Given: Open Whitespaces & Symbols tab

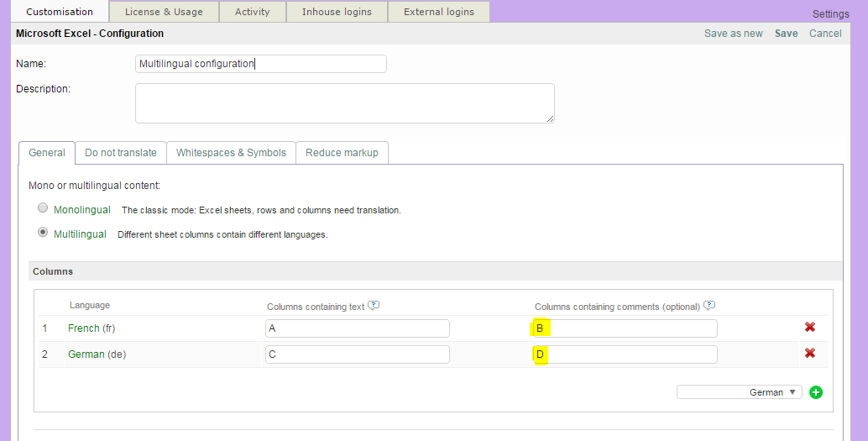Looking at the screenshot, I should click(232, 153).
